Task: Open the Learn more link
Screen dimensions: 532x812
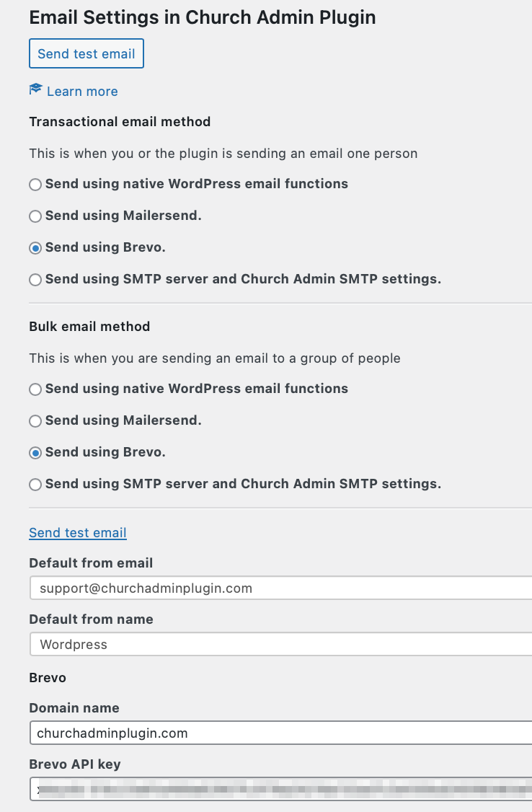Action: (82, 92)
